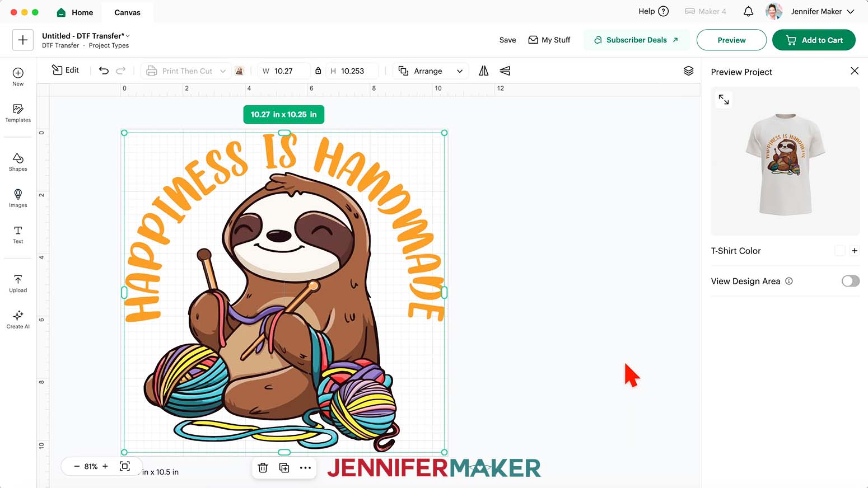Image resolution: width=868 pixels, height=488 pixels.
Task: Click the DTF Transfer breadcrumb
Action: [x=60, y=45]
